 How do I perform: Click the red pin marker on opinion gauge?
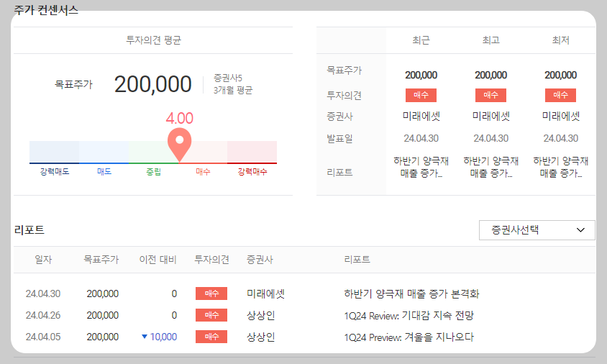coord(179,144)
